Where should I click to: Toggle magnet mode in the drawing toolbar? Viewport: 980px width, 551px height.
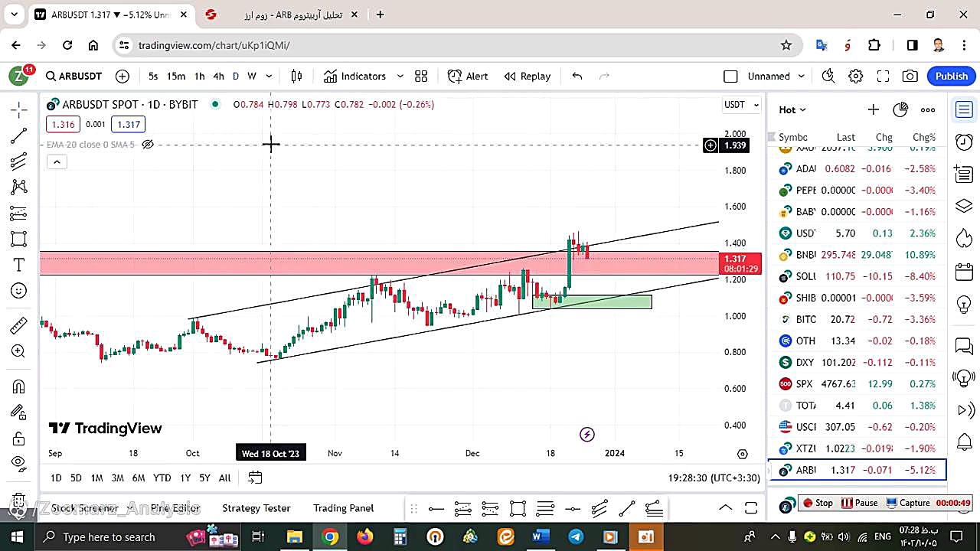(19, 386)
